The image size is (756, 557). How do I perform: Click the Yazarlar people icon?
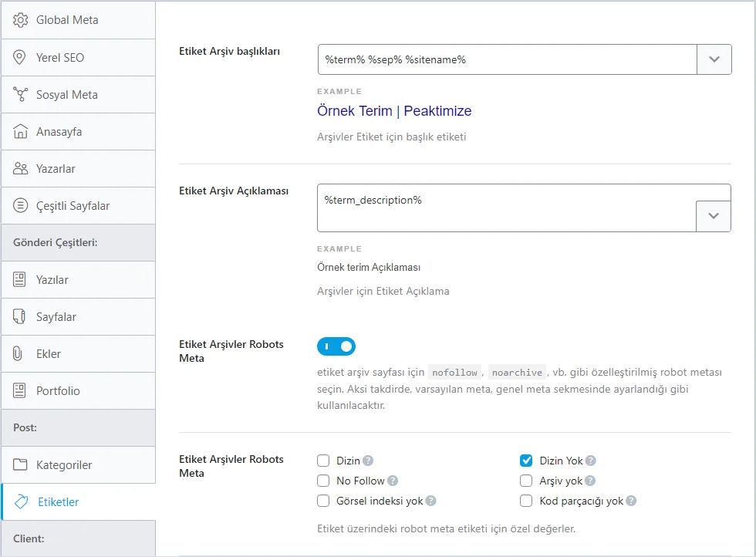point(20,169)
